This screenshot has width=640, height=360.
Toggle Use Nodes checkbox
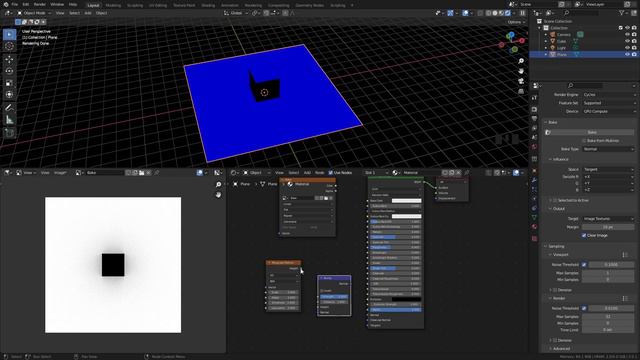coord(331,173)
